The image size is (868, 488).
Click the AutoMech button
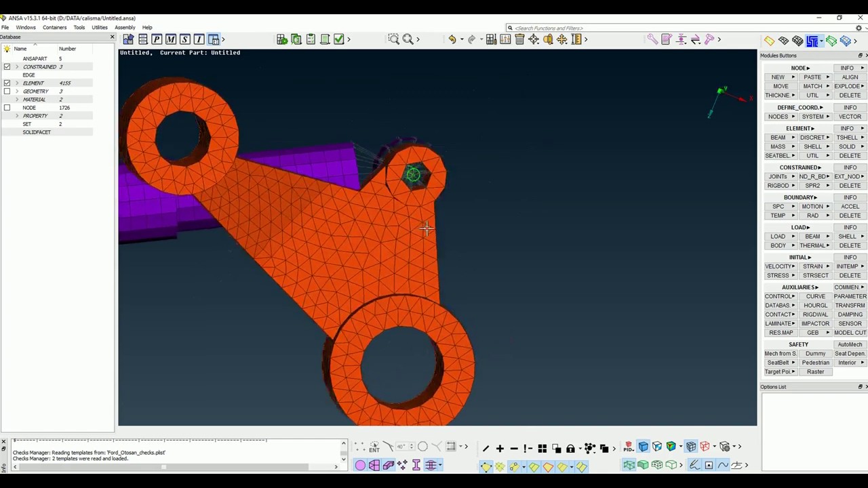coord(850,344)
